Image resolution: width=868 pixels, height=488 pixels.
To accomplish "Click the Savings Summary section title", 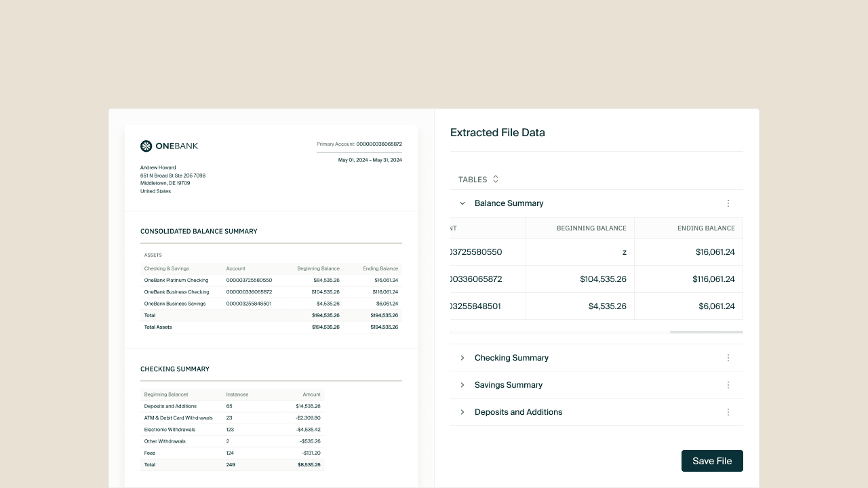I will [509, 385].
